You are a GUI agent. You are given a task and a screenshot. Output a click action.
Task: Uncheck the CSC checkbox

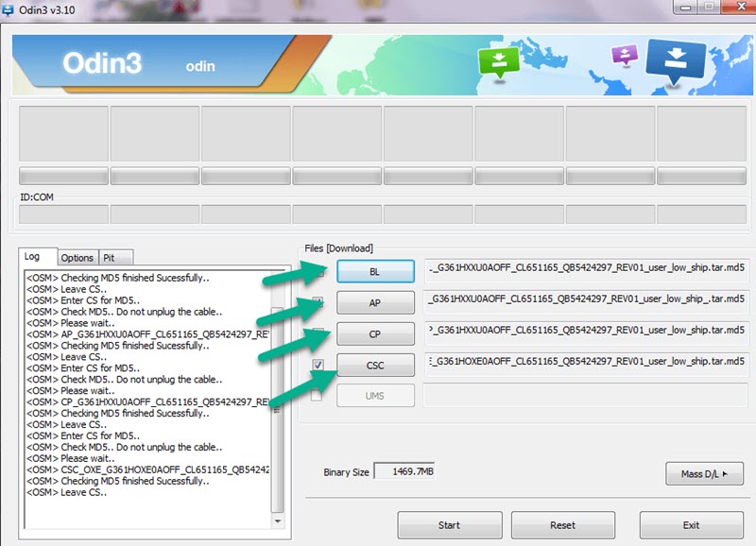point(318,365)
